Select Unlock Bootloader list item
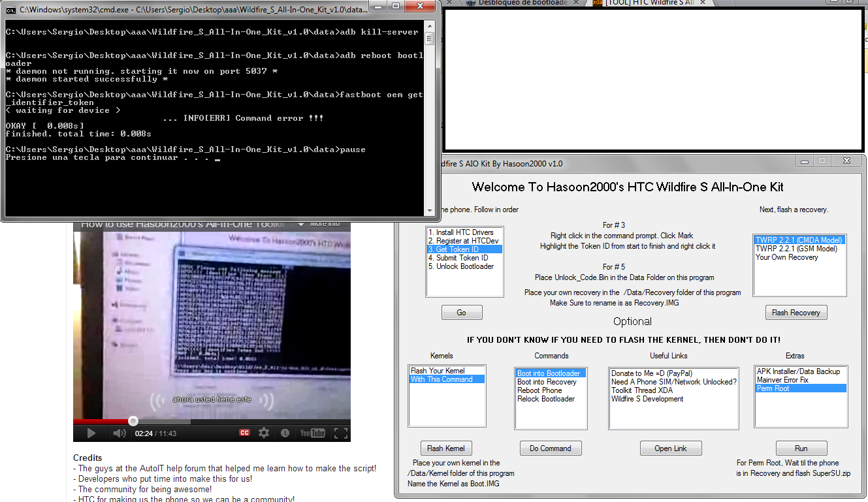 (x=464, y=266)
